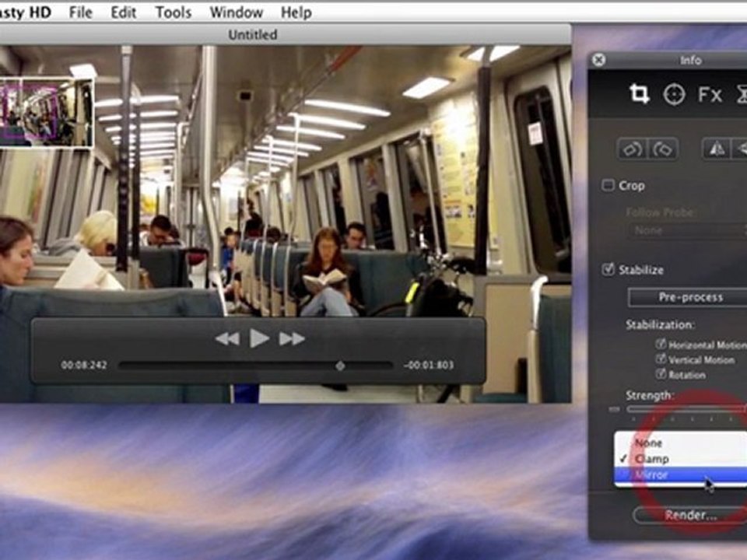747x560 pixels.
Task: Click the elapsed time 00:08:242
Action: click(x=84, y=366)
